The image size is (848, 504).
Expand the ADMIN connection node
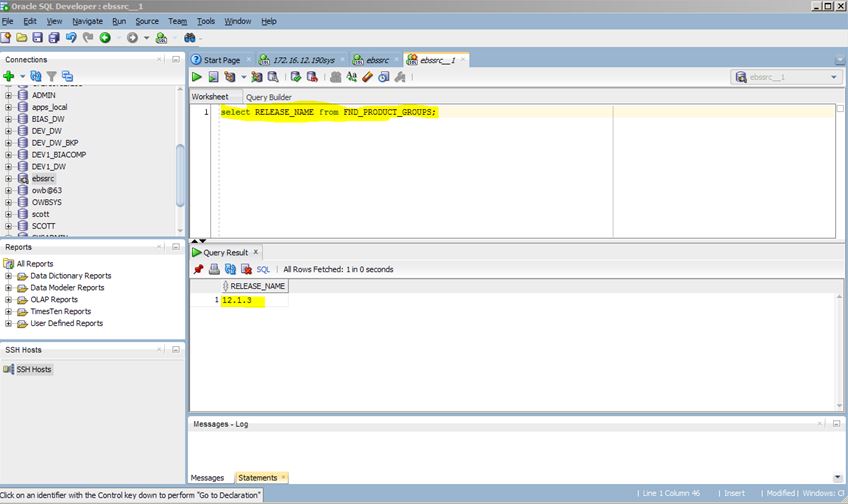(x=8, y=95)
